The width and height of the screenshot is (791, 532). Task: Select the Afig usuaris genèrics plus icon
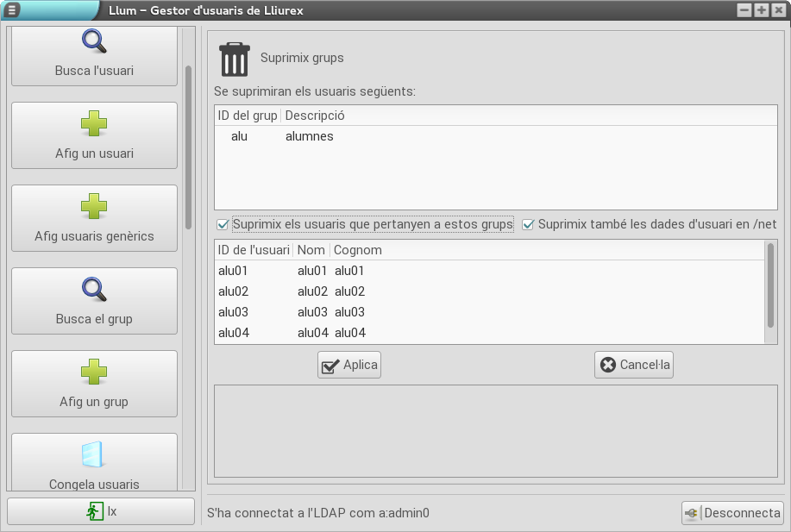pos(94,207)
